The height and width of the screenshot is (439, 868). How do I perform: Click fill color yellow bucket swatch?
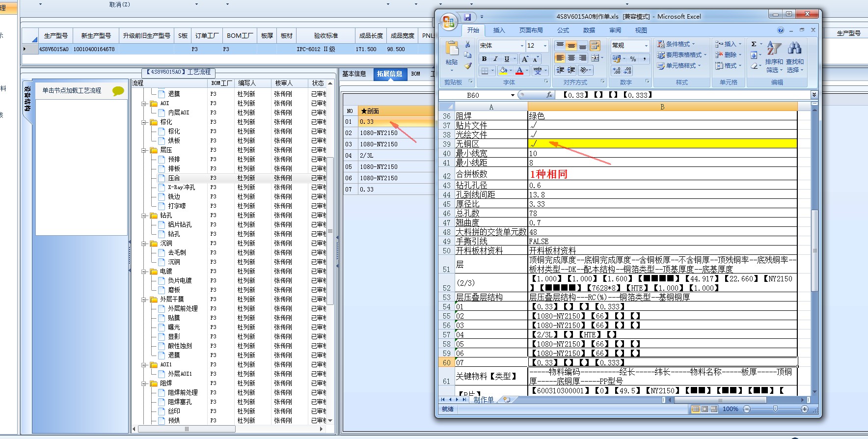point(503,71)
